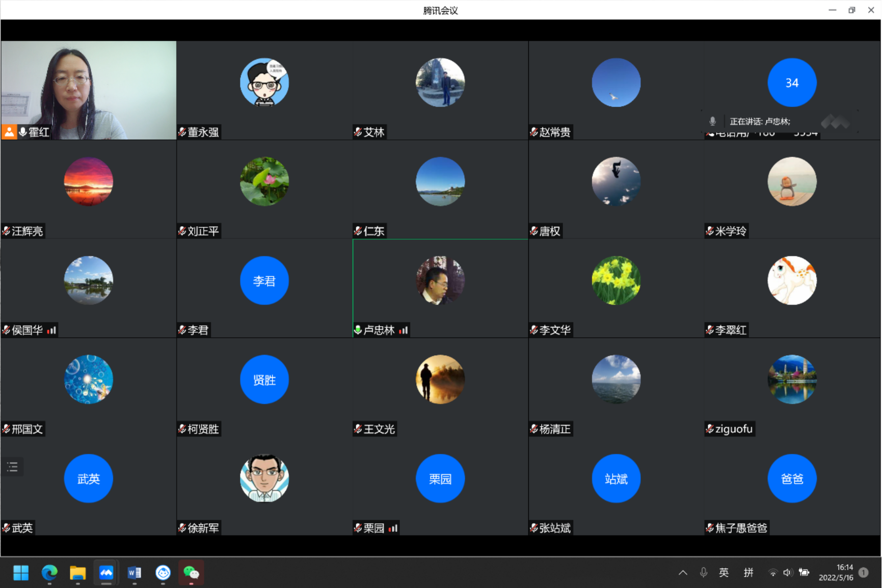The height and width of the screenshot is (588, 882).
Task: Open WeChat from the Windows taskbar
Action: coord(191,573)
